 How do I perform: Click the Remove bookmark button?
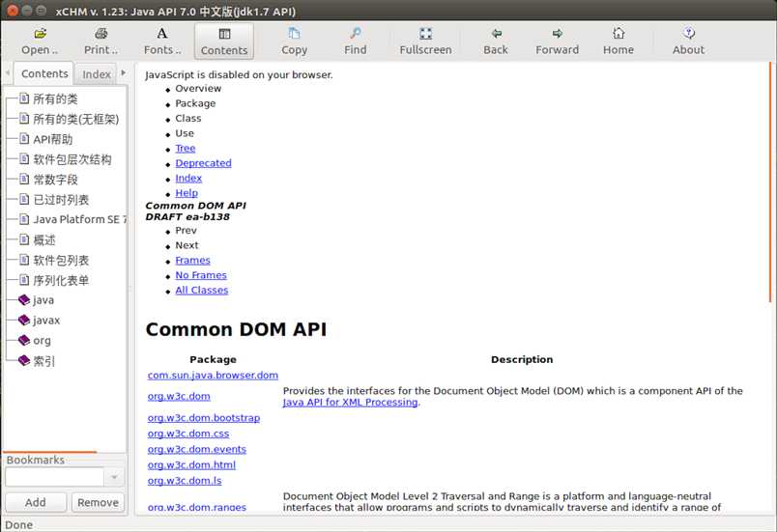pyautogui.click(x=98, y=502)
